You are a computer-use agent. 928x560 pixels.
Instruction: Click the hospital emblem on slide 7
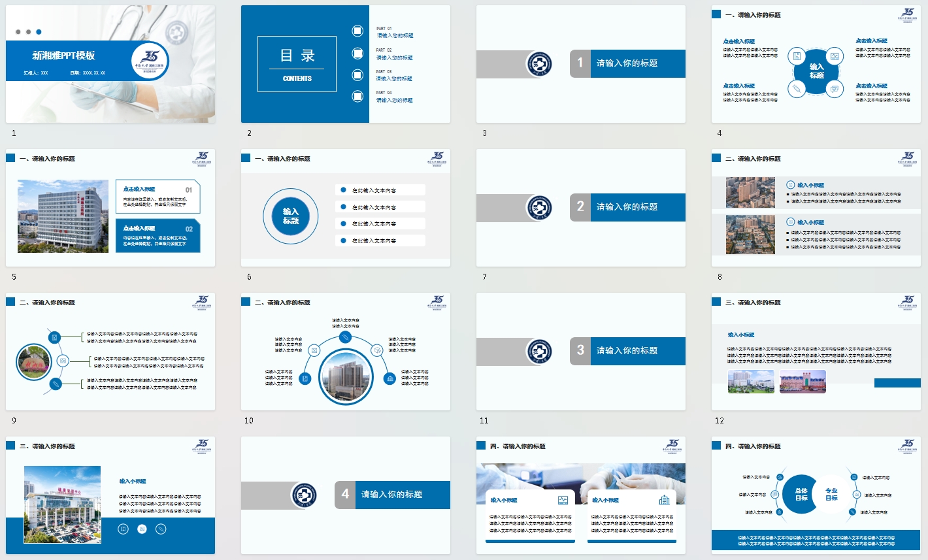[x=539, y=208]
